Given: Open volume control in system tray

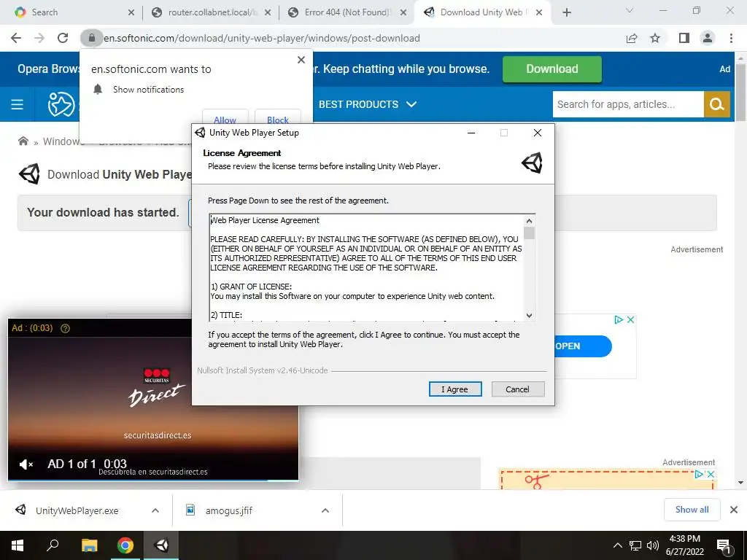Looking at the screenshot, I should 653,545.
